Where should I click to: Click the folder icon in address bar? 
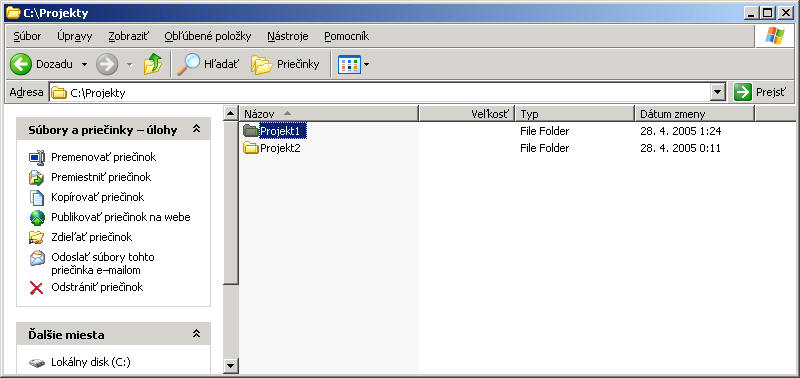pyautogui.click(x=59, y=93)
